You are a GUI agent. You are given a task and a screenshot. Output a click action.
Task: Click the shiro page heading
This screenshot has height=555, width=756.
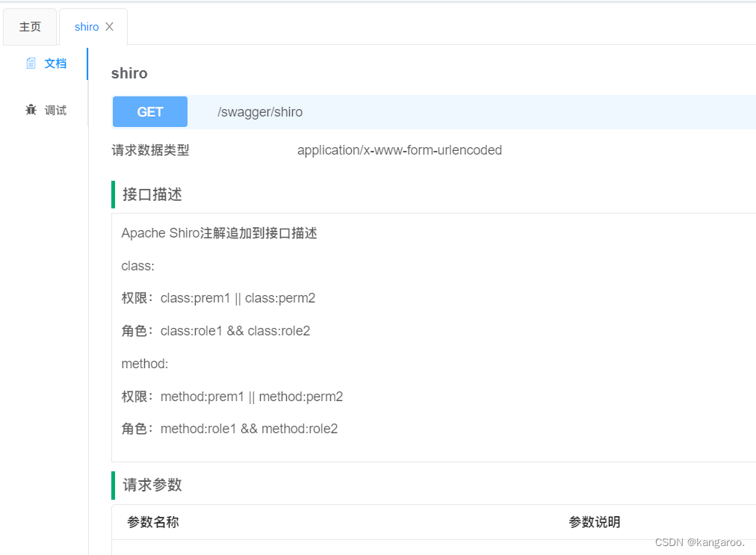click(129, 73)
